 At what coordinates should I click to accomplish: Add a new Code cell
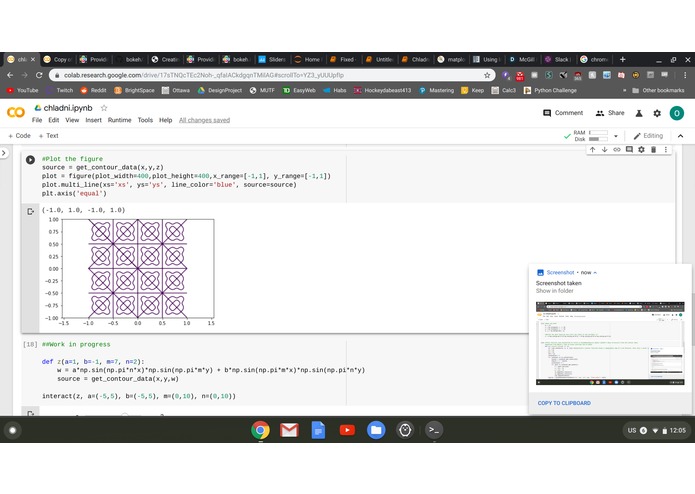point(20,136)
